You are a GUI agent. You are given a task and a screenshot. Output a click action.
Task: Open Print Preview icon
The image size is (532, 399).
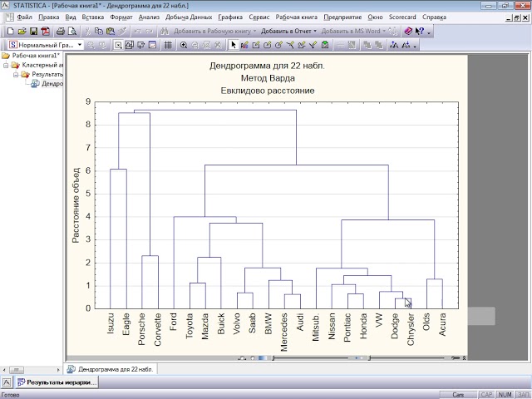pos(72,32)
